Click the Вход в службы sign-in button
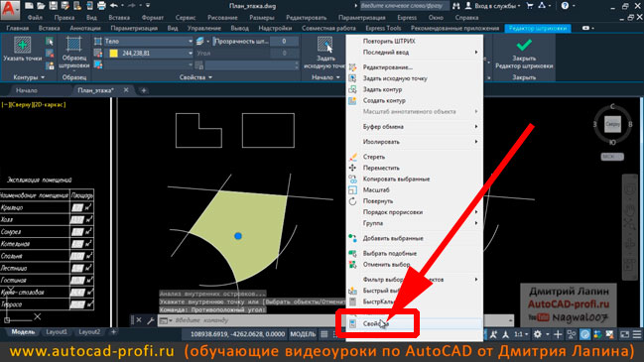This screenshot has width=644, height=362. 492,6
